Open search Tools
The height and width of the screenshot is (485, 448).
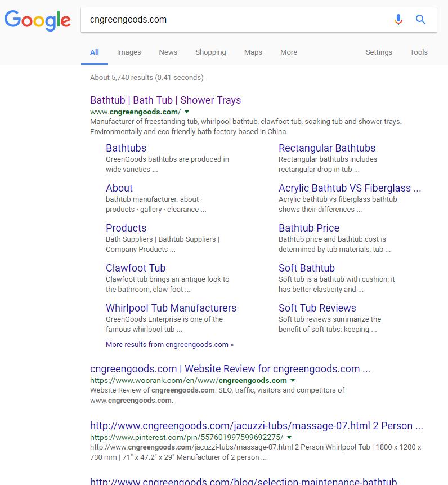419,52
